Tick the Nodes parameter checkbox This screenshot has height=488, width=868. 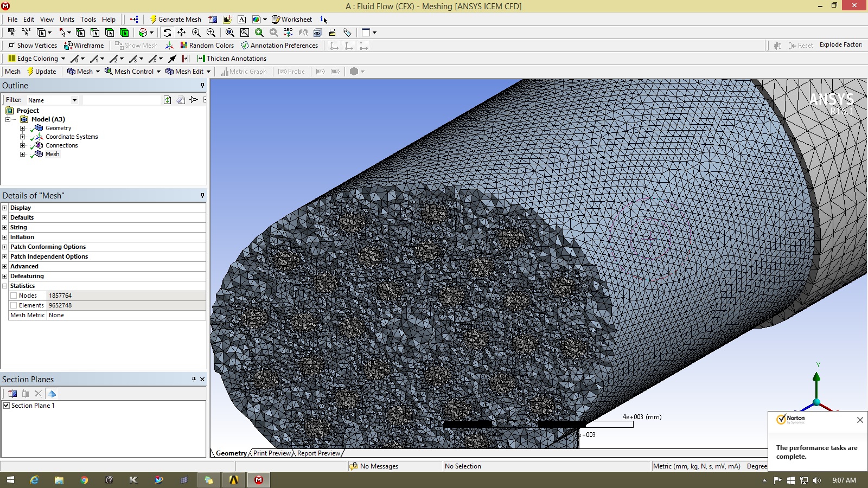[14, 296]
